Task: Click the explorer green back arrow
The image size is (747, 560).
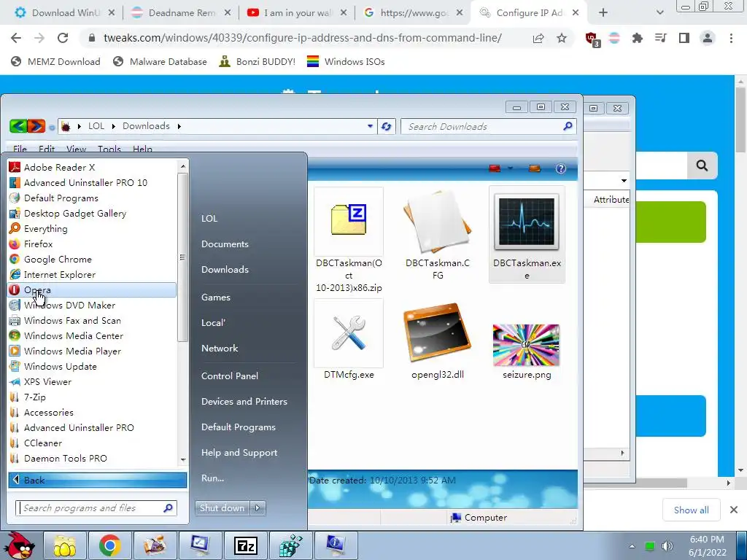Action: [18, 126]
